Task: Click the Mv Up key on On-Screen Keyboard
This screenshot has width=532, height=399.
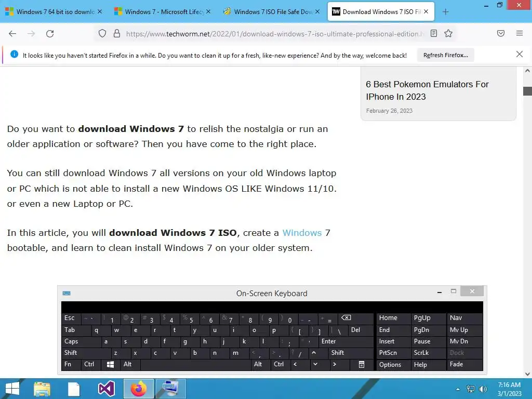Action: click(464, 330)
